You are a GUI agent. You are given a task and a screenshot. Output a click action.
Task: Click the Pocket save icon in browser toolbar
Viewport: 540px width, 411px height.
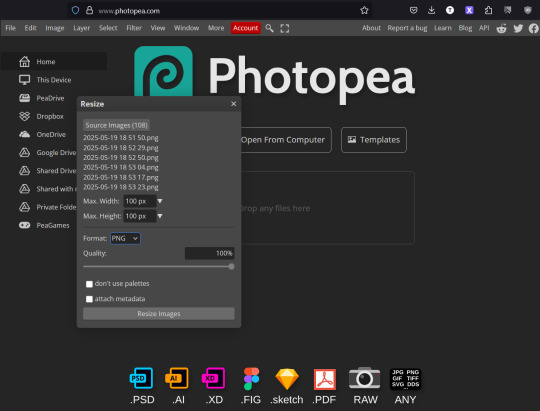point(414,10)
